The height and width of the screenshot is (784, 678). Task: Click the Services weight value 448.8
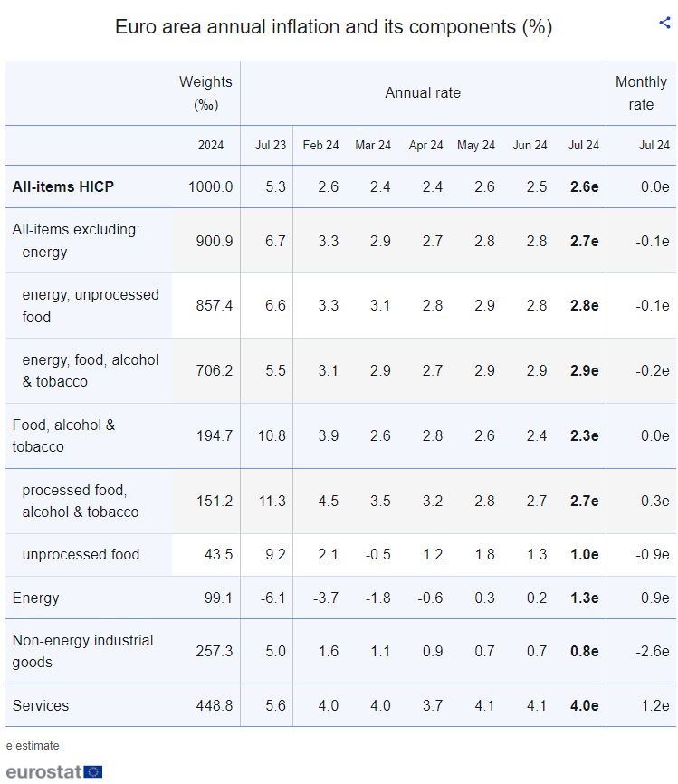pos(214,705)
